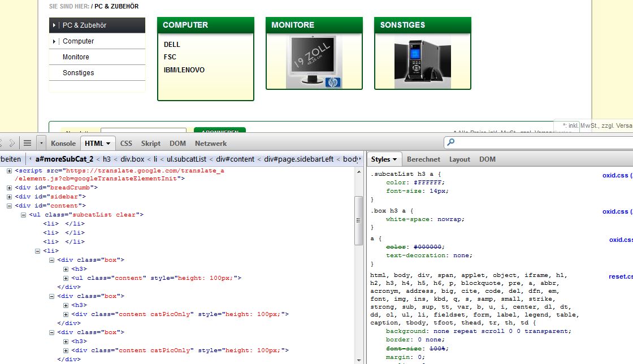The image size is (633, 364).
Task: Click the Sonstiges speaker product image
Action: [x=422, y=62]
